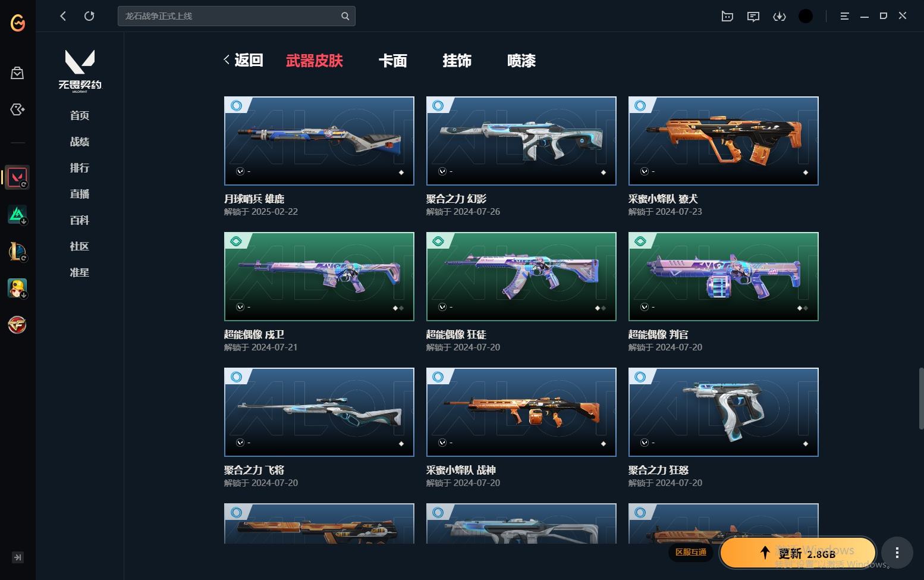Screen dimensions: 924x580
Task: Click the 更新 2.8GB button
Action: [797, 553]
